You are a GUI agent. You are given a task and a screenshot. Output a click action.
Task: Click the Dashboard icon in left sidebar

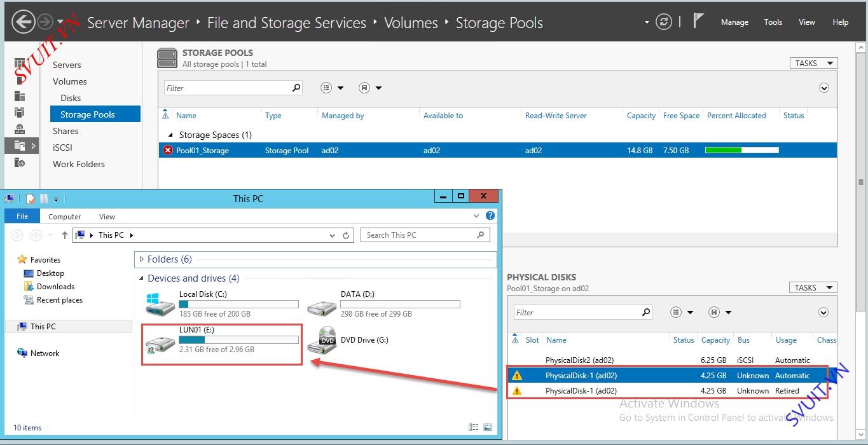point(20,64)
